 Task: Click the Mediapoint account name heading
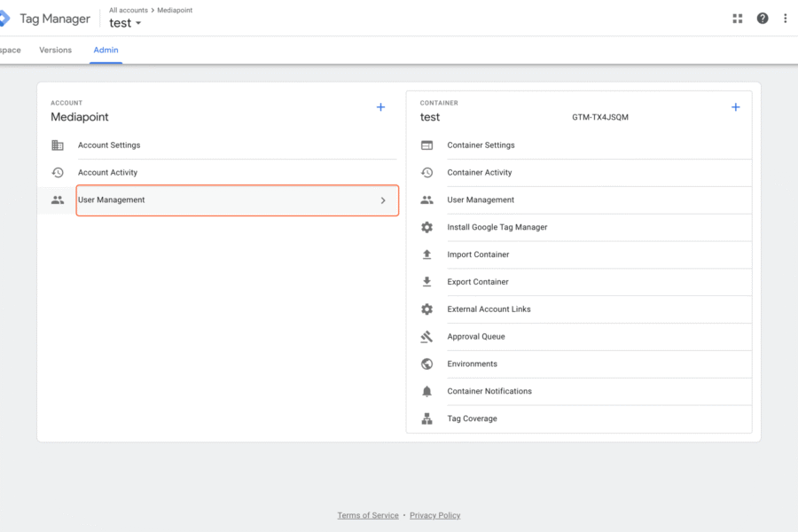[x=80, y=117]
